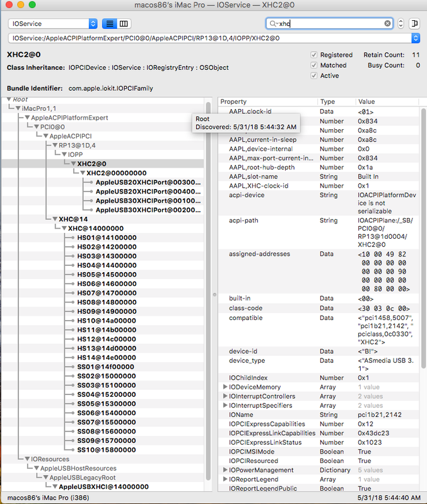Expand the IOPowerManagement dictionary

[x=225, y=470]
